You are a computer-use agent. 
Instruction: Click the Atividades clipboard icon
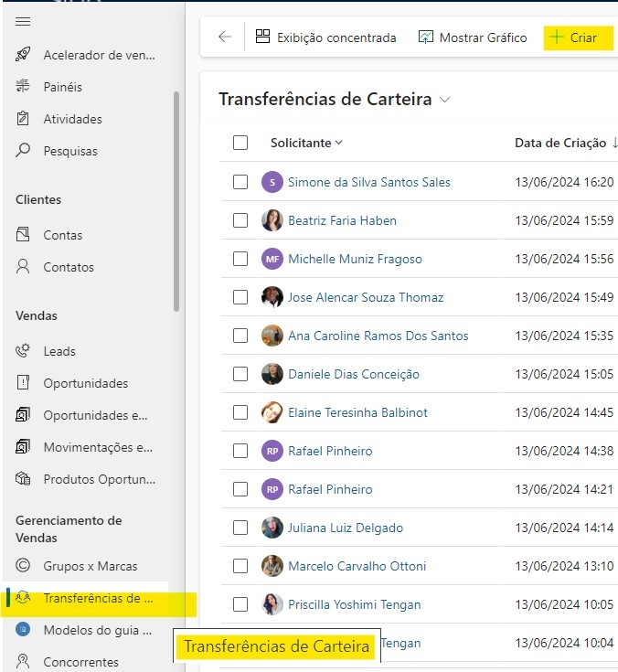pos(24,119)
